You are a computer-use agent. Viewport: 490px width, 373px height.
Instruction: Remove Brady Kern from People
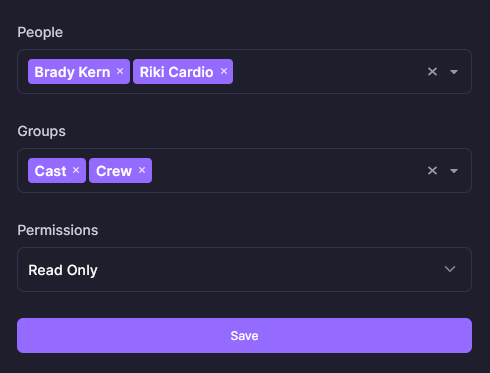(x=120, y=71)
